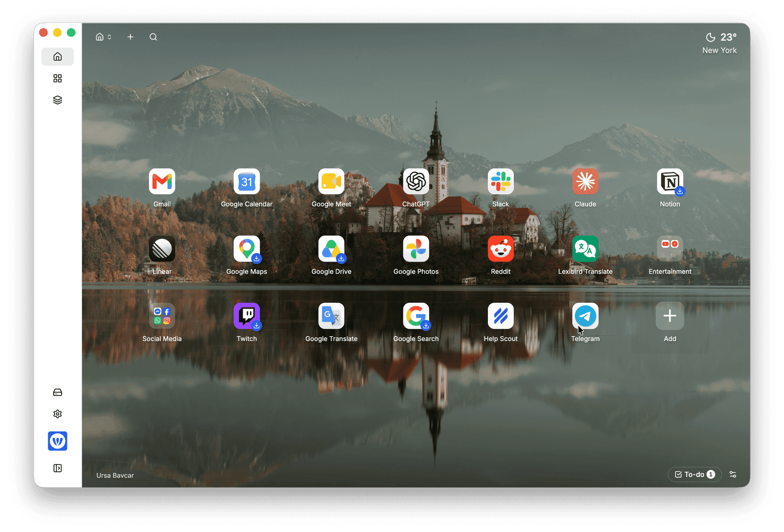Open the Gmail app

tap(162, 182)
